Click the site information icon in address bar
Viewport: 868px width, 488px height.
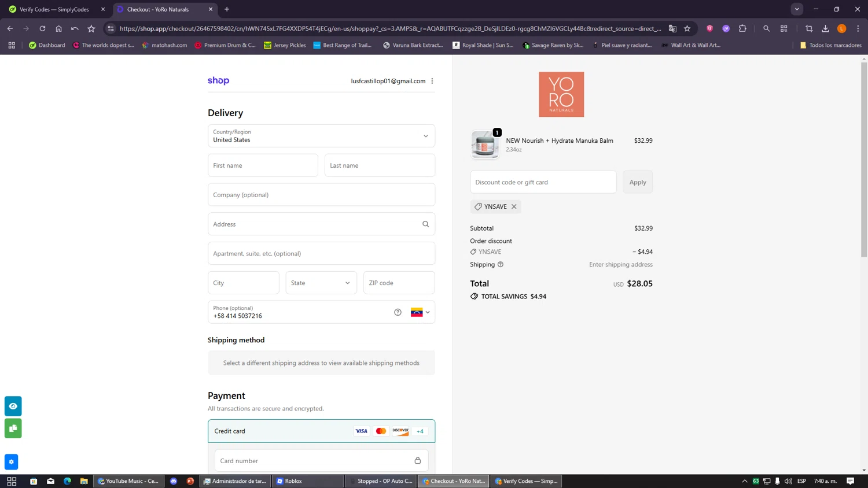click(111, 28)
